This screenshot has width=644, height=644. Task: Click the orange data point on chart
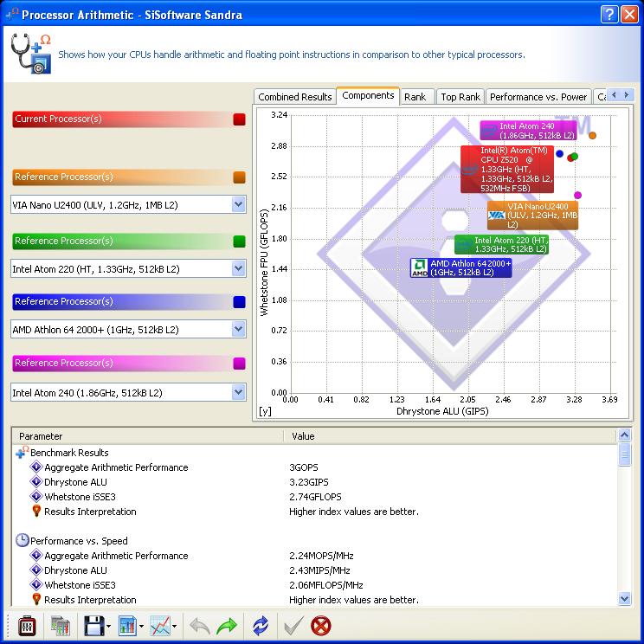tap(592, 135)
